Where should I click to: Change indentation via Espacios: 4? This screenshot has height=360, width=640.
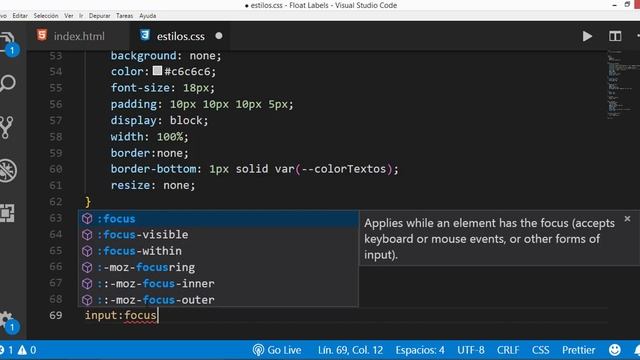(420, 350)
